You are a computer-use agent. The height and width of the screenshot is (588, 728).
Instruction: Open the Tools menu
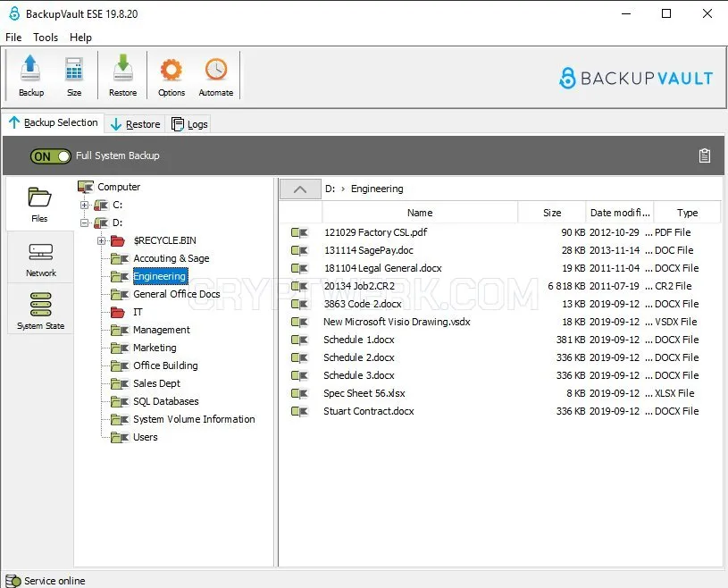tap(46, 38)
